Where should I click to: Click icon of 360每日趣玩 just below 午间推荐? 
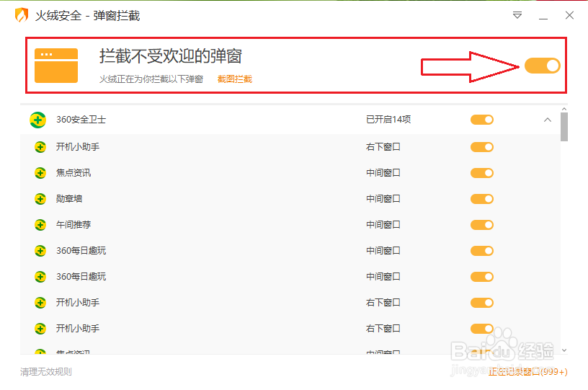(x=40, y=251)
